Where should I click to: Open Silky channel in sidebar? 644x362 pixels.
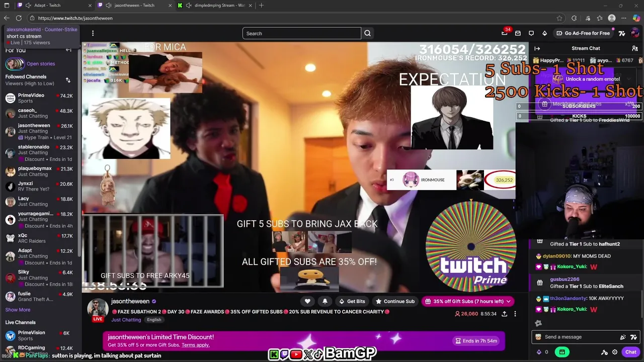pyautogui.click(x=40, y=278)
